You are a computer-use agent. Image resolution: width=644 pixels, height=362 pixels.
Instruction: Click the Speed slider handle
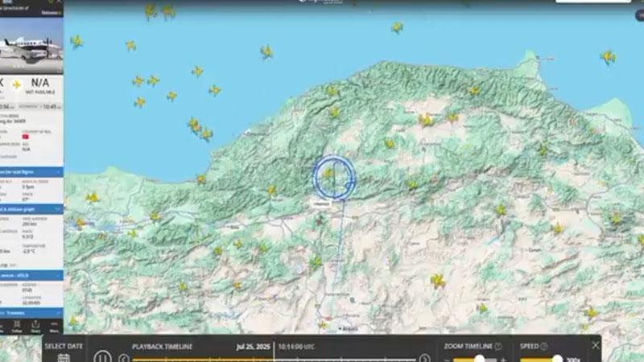pos(557,359)
